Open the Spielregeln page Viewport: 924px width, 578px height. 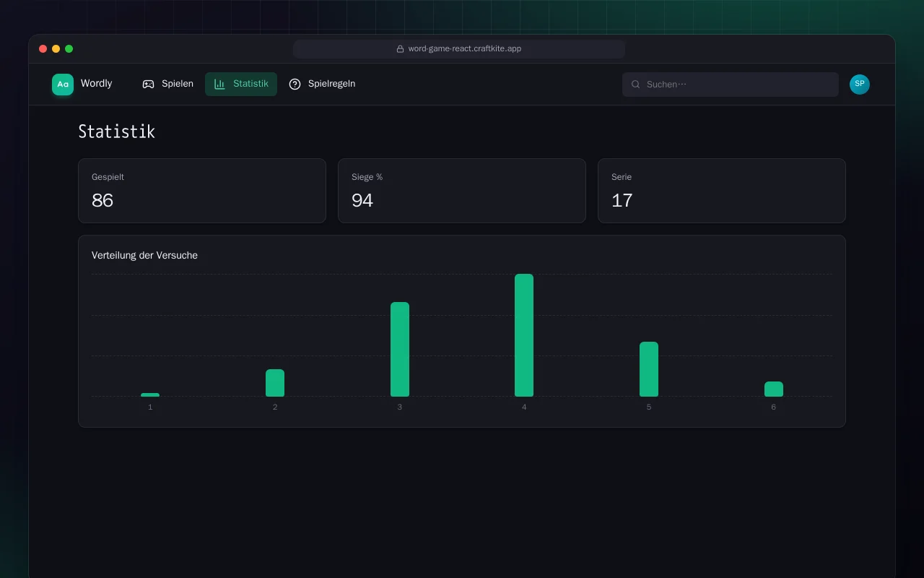(x=322, y=85)
